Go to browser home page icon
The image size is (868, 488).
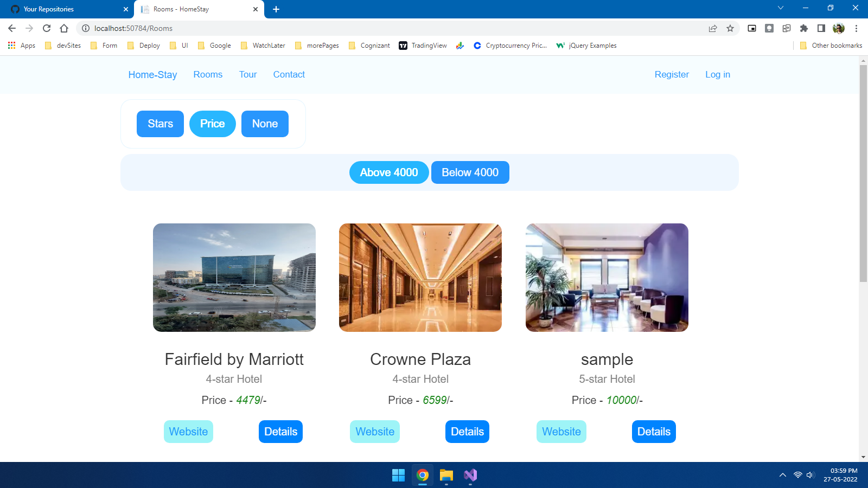(64, 28)
